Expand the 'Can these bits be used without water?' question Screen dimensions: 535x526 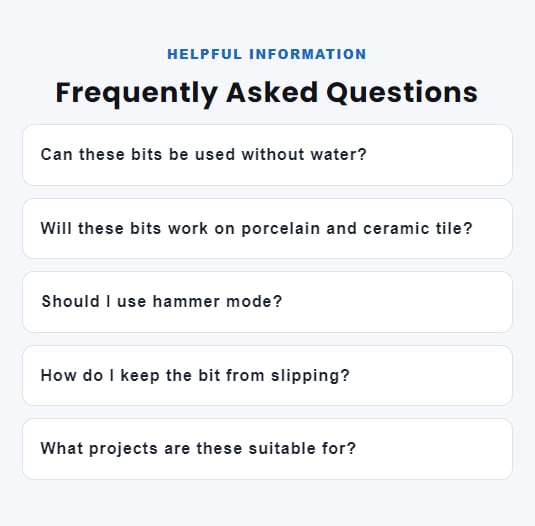pos(267,155)
